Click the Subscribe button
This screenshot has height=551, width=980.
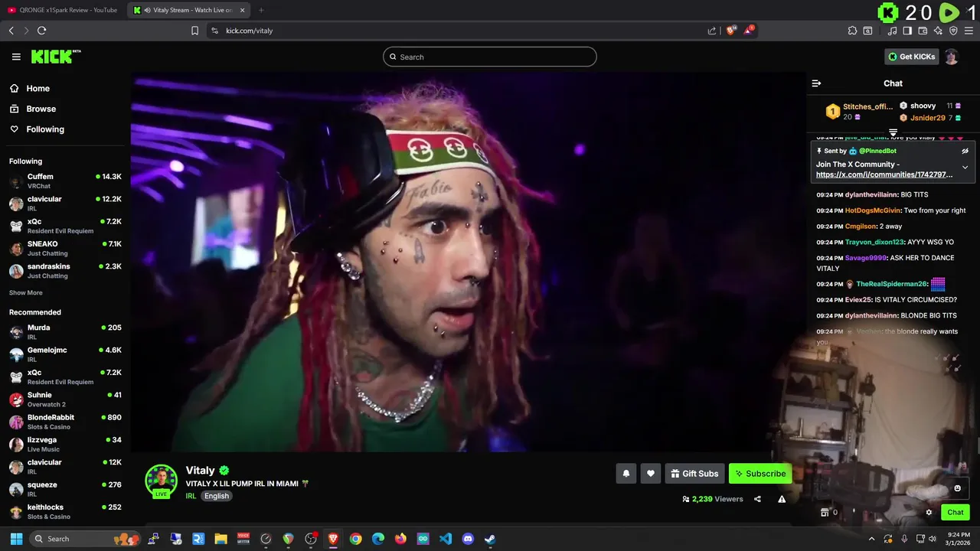point(760,474)
